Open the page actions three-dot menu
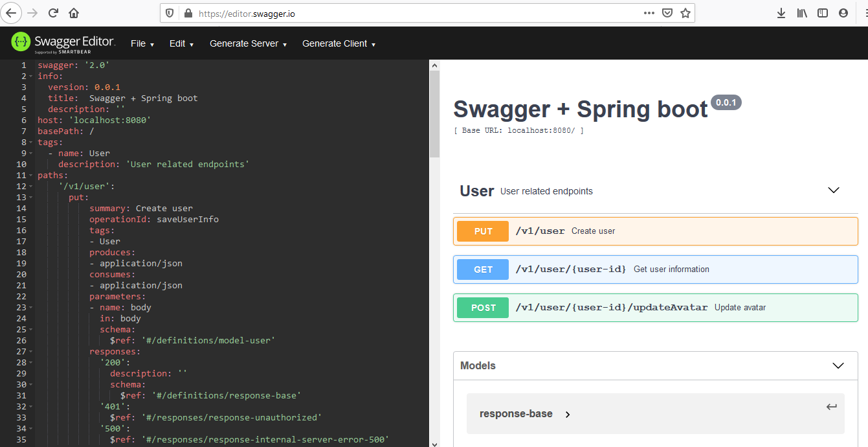This screenshot has width=868, height=447. coord(649,13)
